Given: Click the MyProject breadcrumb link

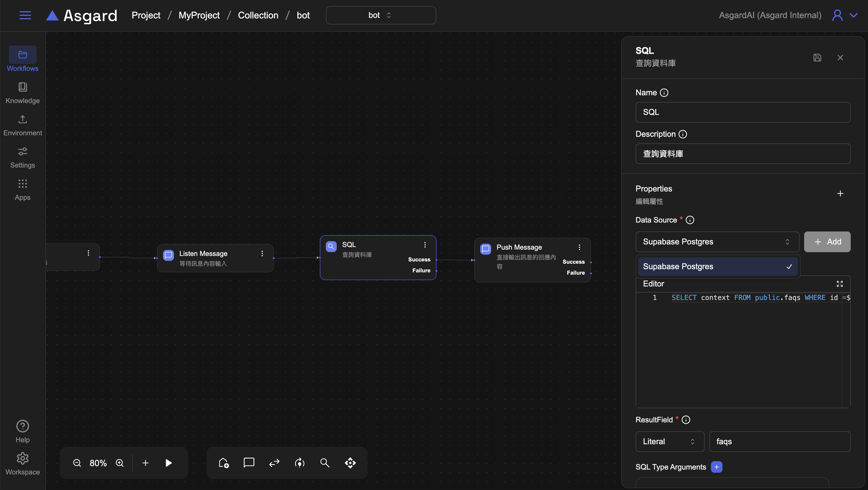Looking at the screenshot, I should click(x=199, y=15).
